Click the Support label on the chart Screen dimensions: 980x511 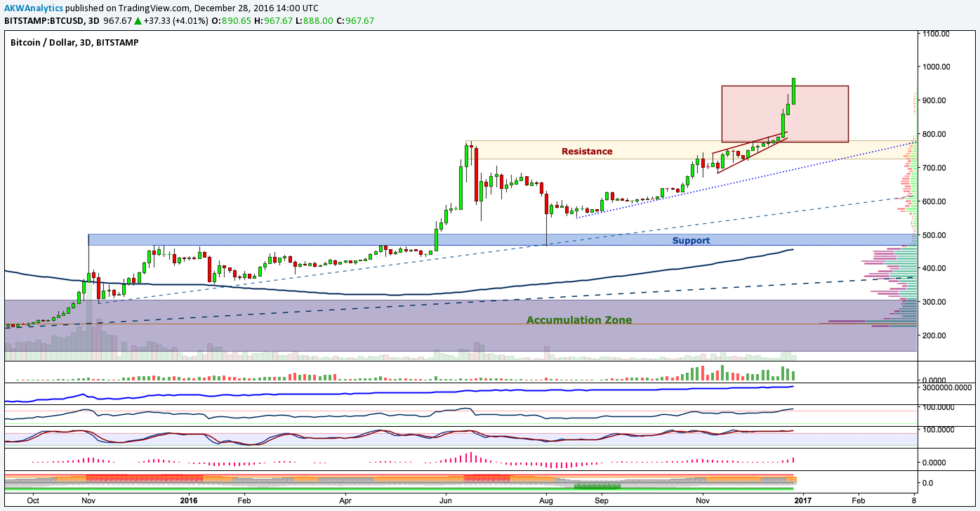coord(691,240)
